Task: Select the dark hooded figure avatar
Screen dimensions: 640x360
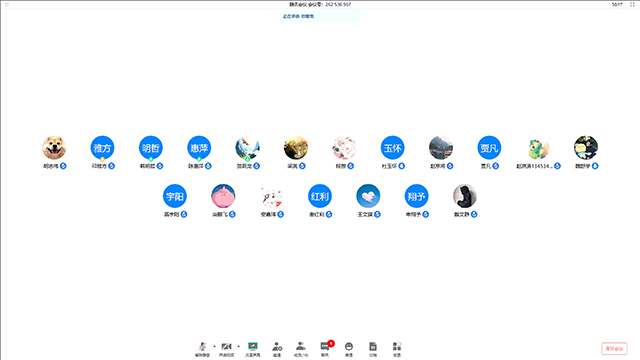Action: 465,196
